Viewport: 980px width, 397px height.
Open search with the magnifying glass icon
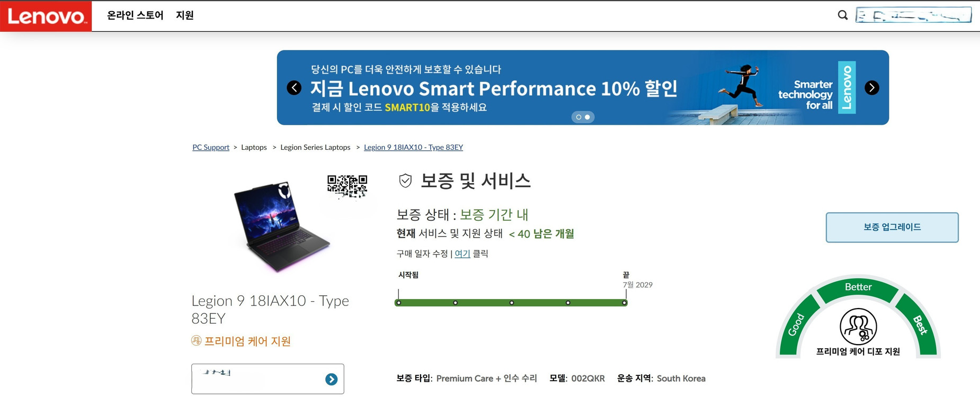[x=842, y=15]
